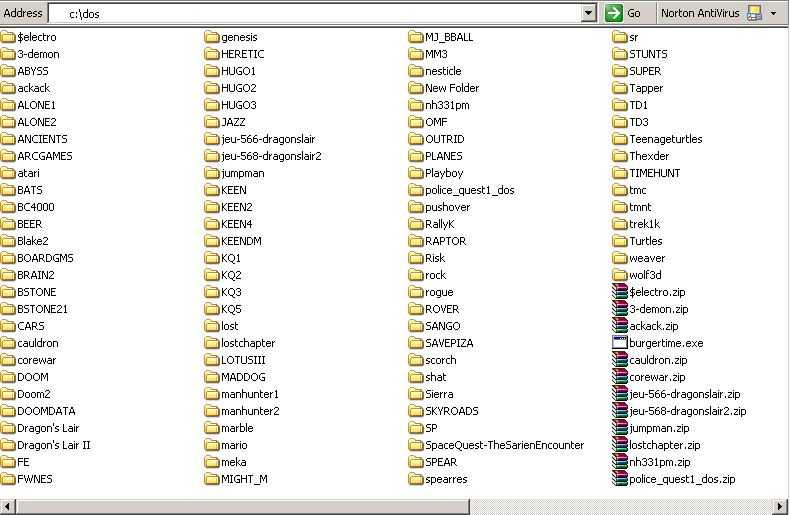This screenshot has width=790, height=515.
Task: Select the folder name jeu-566-dragonslair
Action: (268, 139)
